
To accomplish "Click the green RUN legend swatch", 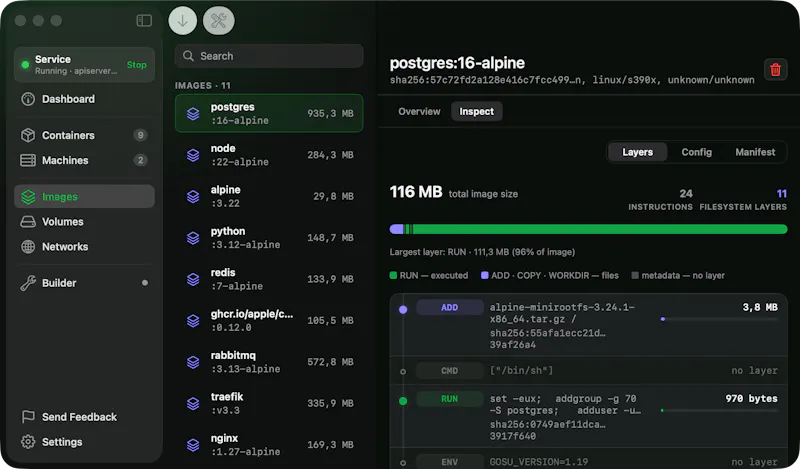I will pos(393,276).
